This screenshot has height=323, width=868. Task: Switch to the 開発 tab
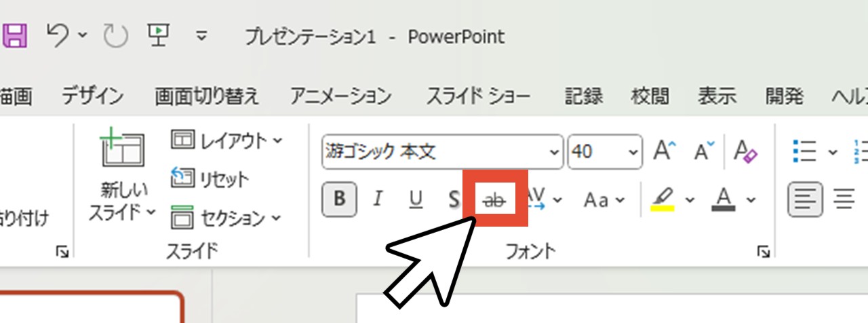[x=785, y=96]
